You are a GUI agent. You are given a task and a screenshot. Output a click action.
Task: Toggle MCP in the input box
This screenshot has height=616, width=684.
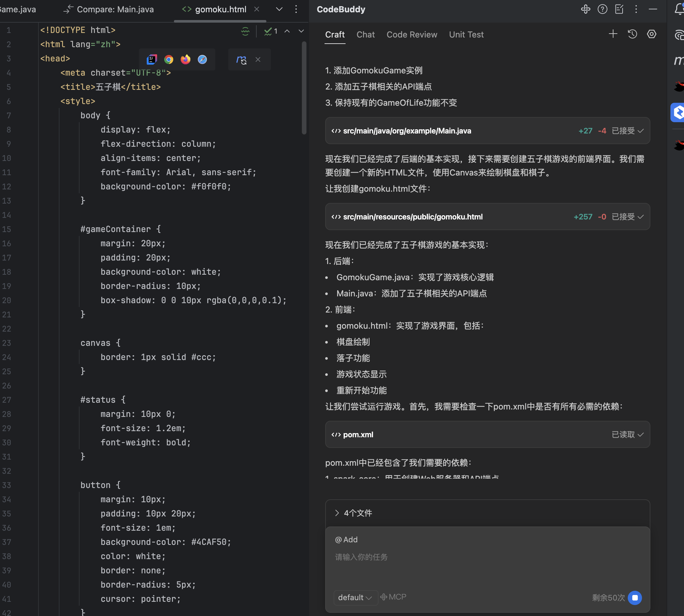pos(393,597)
